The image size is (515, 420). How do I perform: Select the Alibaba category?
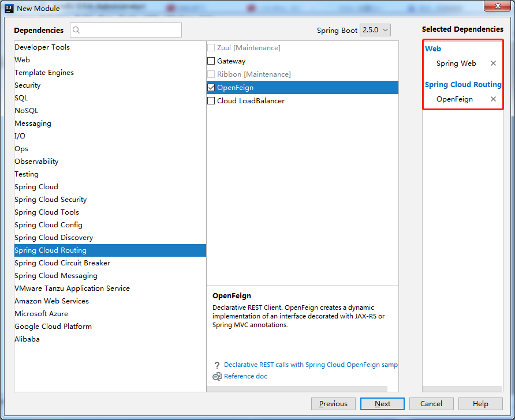point(110,339)
